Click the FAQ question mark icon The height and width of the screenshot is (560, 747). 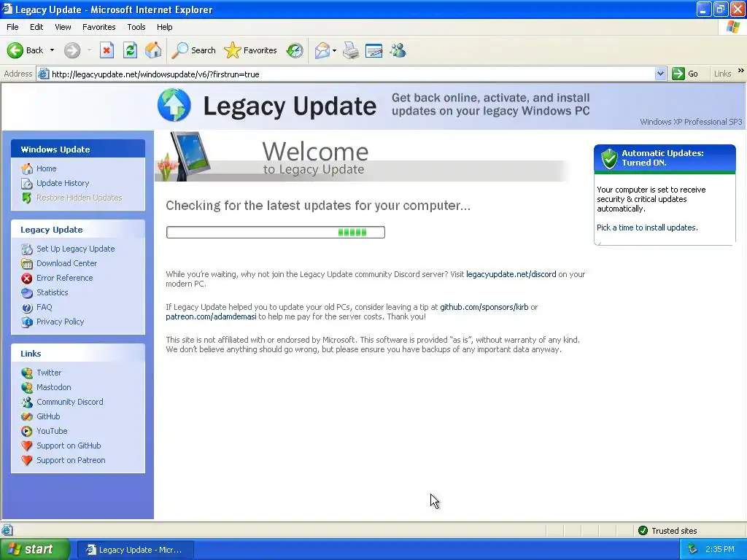tap(27, 308)
